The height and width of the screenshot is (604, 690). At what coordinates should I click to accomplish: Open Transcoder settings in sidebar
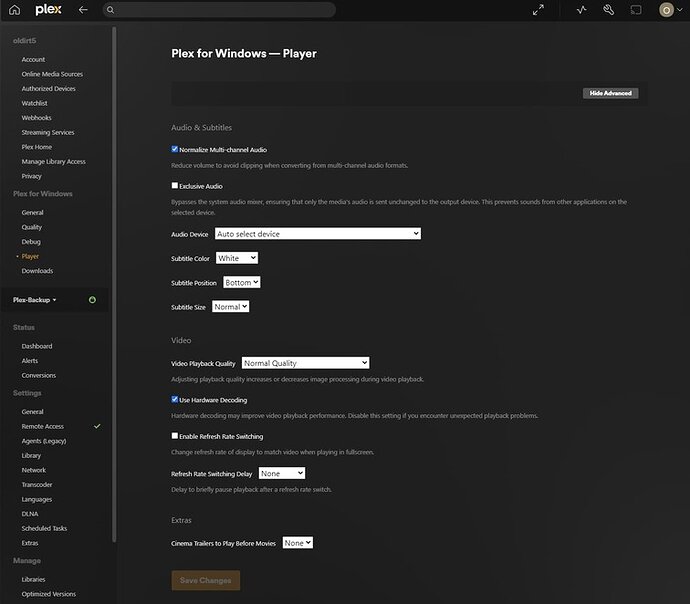click(x=37, y=484)
